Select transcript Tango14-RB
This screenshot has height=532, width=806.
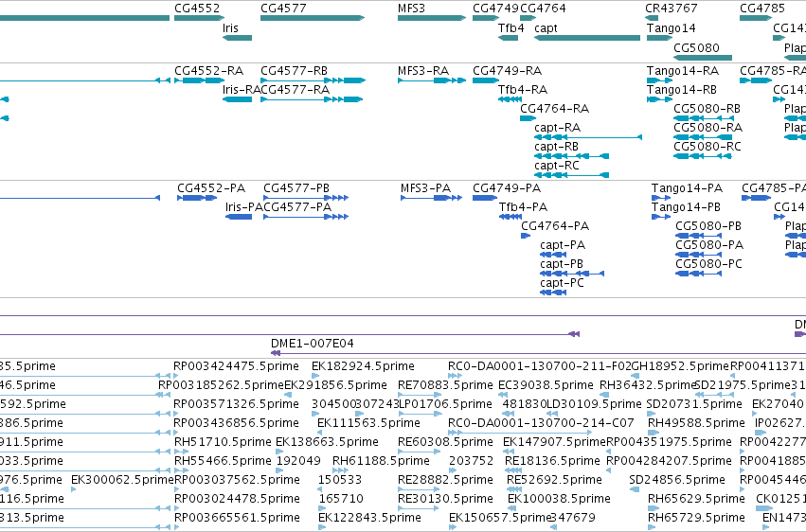point(659,99)
